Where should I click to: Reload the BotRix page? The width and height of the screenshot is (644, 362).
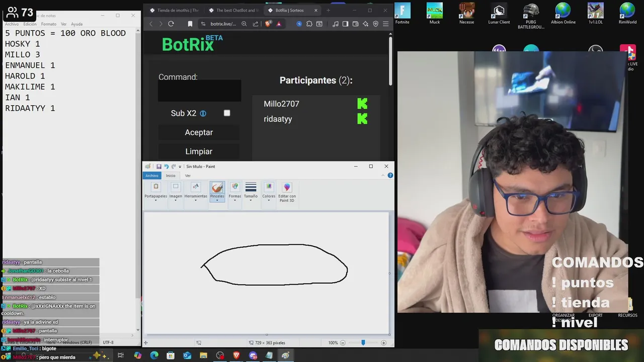pyautogui.click(x=171, y=24)
